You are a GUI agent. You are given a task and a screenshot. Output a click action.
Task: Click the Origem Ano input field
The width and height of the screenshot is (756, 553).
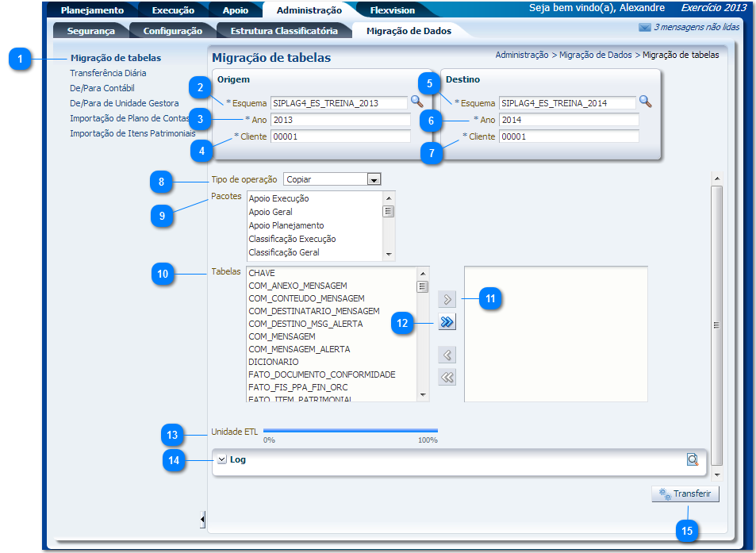click(x=340, y=120)
